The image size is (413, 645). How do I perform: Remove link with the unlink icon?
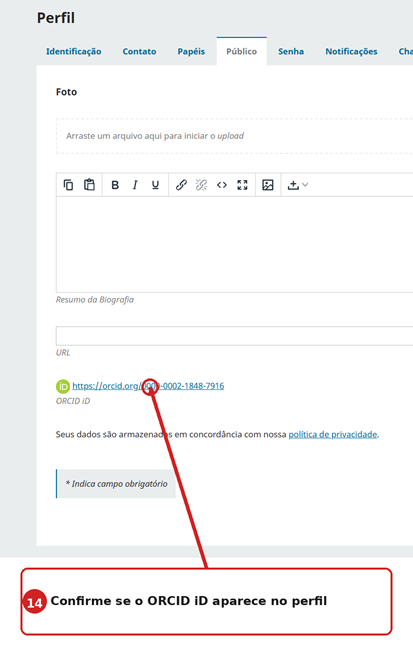pyautogui.click(x=202, y=185)
